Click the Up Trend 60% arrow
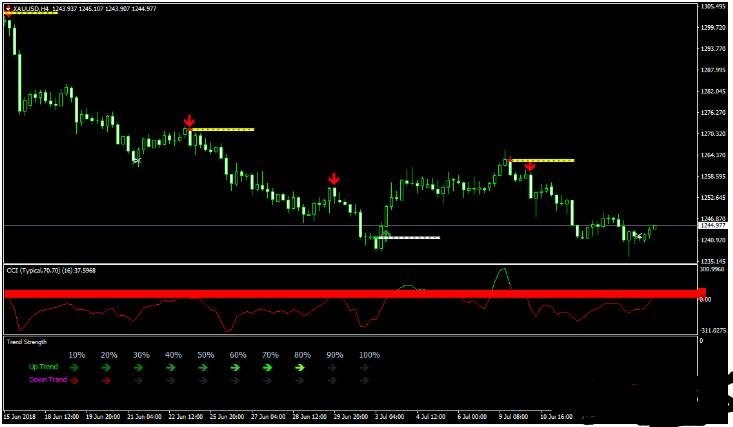This screenshot has width=733, height=427. 235,368
